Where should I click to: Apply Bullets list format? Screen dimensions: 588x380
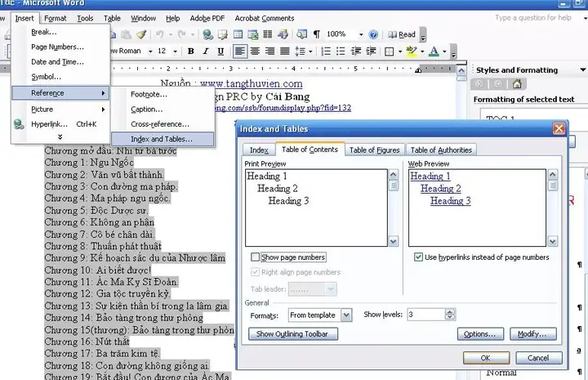coord(341,51)
